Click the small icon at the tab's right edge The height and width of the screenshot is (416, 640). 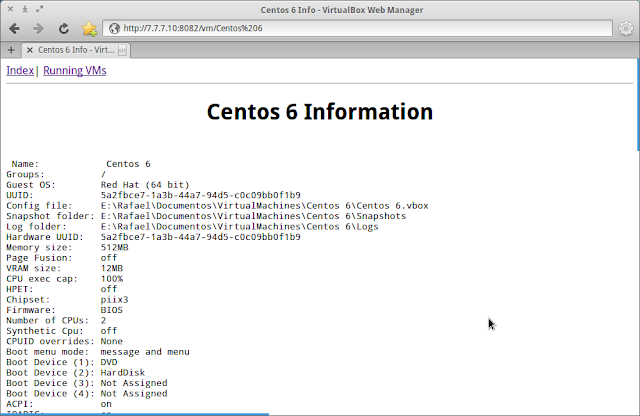tap(122, 50)
